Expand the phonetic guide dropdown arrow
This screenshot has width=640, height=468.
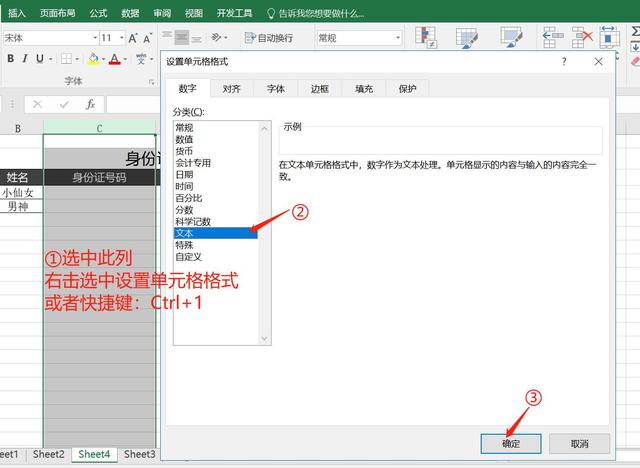(x=151, y=59)
